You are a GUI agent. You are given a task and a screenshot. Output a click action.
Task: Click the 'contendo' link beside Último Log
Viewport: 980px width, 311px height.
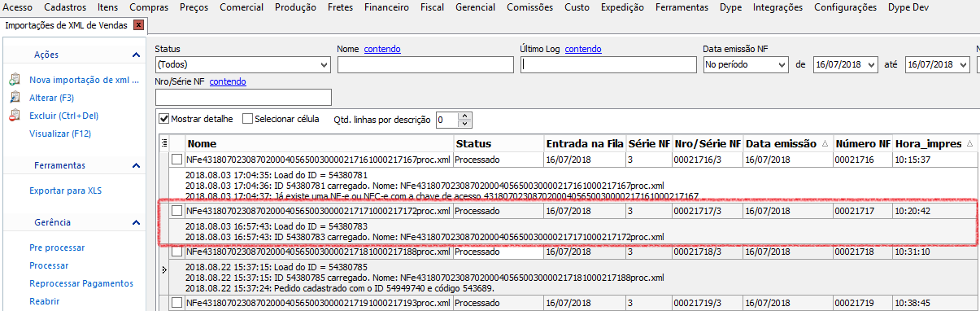click(x=583, y=49)
